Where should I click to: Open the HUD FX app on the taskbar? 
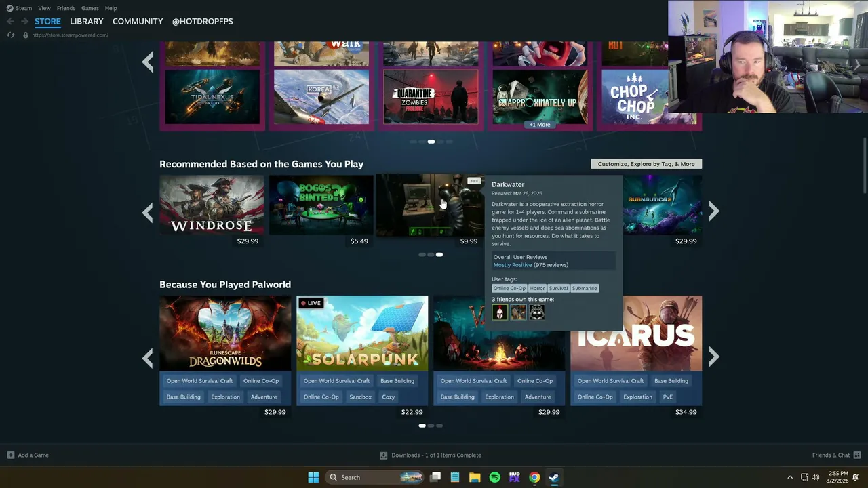click(x=514, y=477)
